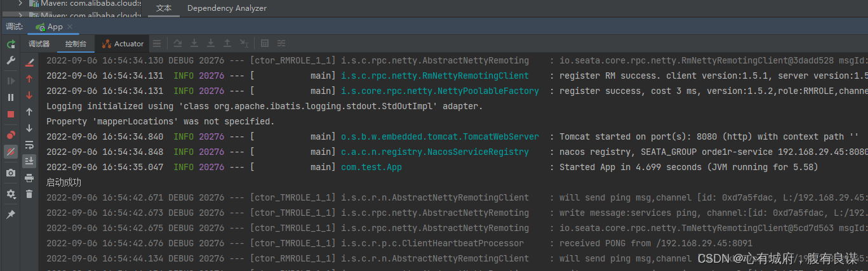Image resolution: width=868 pixels, height=271 pixels.
Task: Select 'received PONG from /192.168.29.45:8091' text
Action: (656, 243)
